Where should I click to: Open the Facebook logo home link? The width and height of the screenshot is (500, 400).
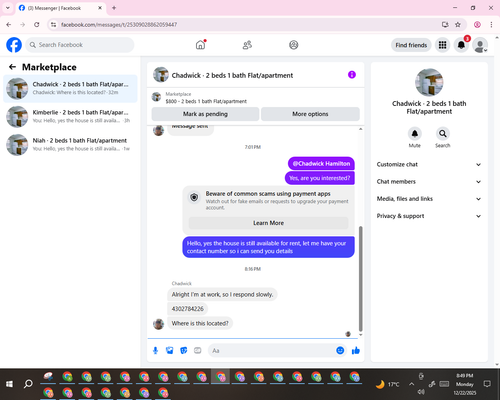(14, 45)
